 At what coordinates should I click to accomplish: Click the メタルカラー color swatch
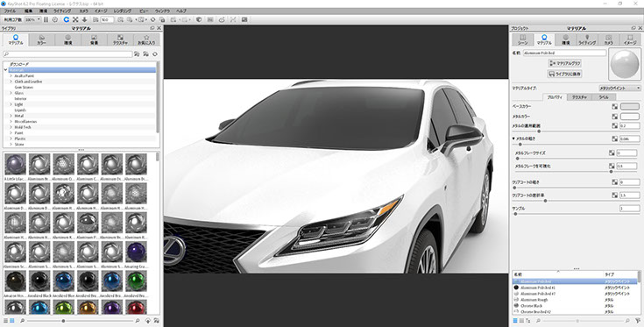630,117
